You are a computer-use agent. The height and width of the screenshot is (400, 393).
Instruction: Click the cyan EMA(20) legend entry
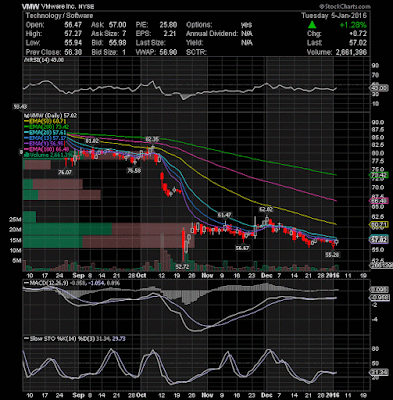coord(44,132)
